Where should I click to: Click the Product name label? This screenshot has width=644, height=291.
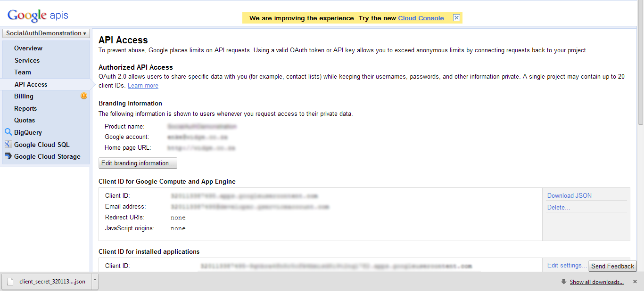tap(124, 126)
